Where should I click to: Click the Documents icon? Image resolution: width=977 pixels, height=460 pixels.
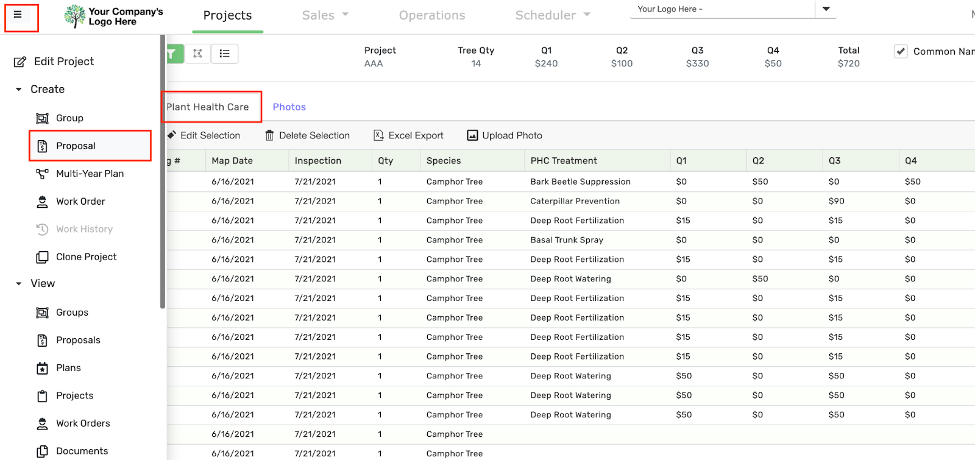coord(42,451)
